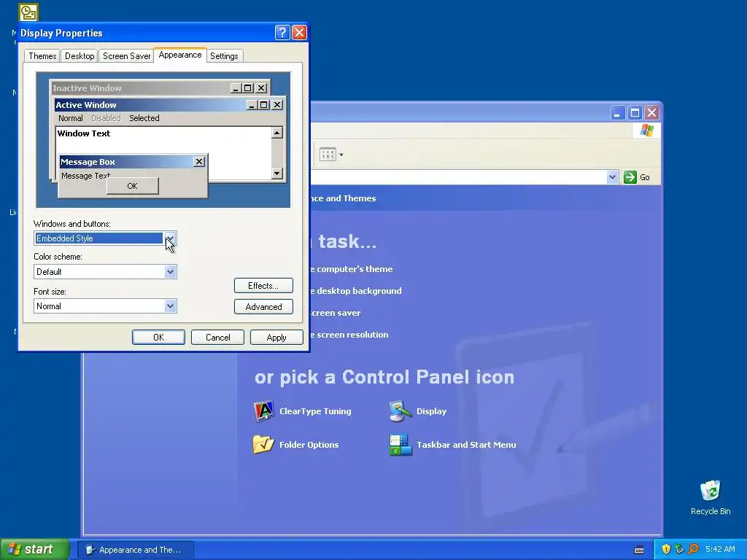Click the preview scrollbar down arrow
The height and width of the screenshot is (560, 747).
(277, 174)
